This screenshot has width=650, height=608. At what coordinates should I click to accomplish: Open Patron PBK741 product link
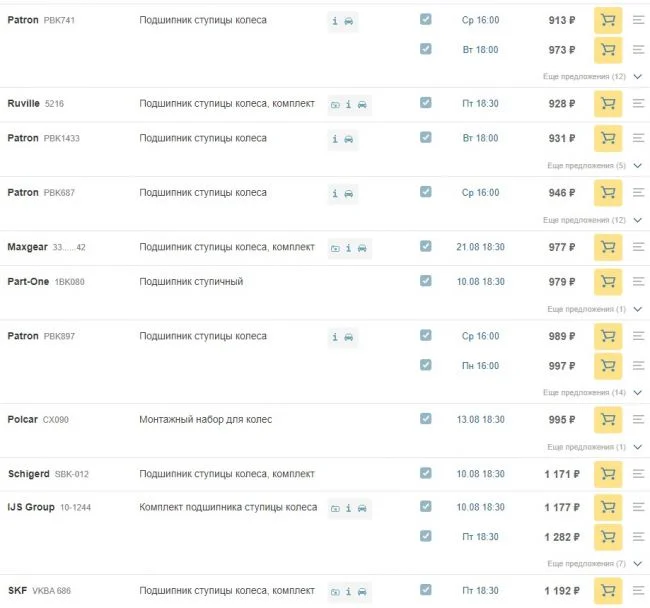point(62,21)
